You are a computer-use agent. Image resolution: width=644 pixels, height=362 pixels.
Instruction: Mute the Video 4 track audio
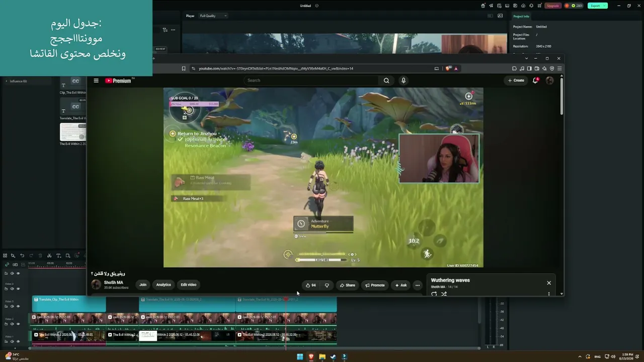(x=13, y=289)
